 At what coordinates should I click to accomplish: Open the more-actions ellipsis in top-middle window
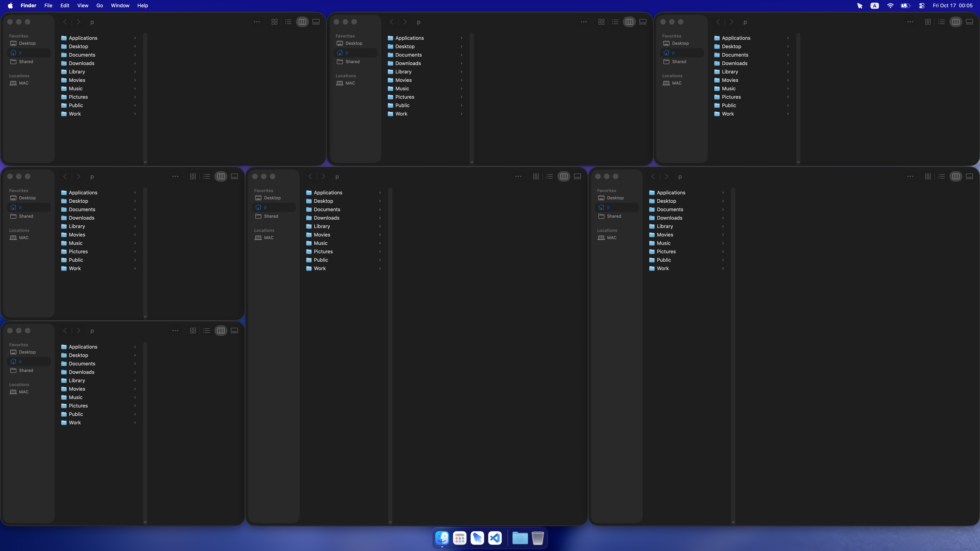pos(584,22)
